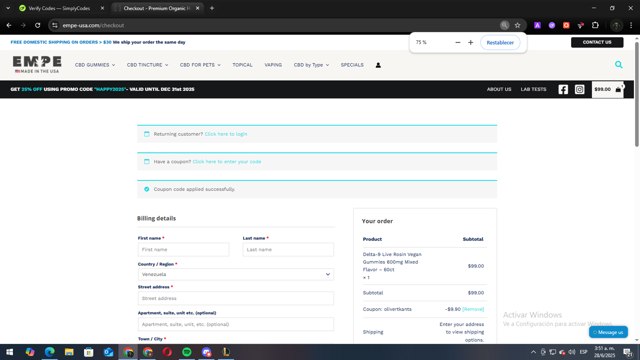Click the CONTACT US button
The width and height of the screenshot is (640, 360).
point(597,42)
